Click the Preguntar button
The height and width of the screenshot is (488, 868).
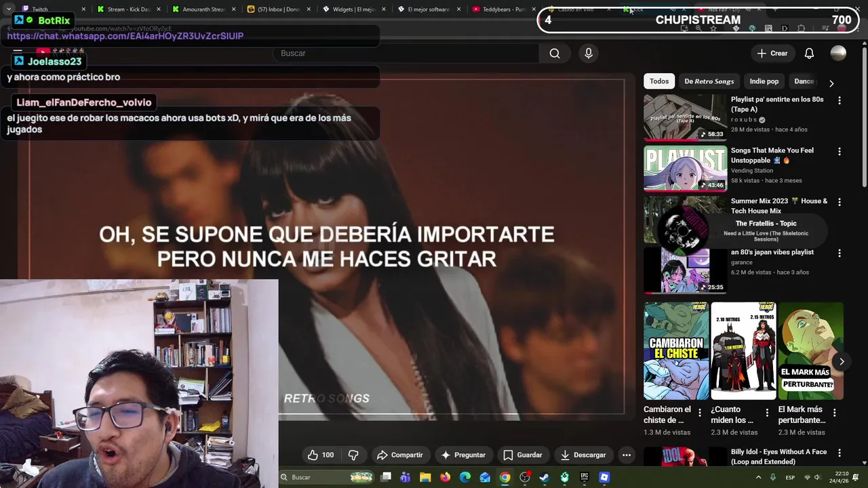pyautogui.click(x=463, y=455)
